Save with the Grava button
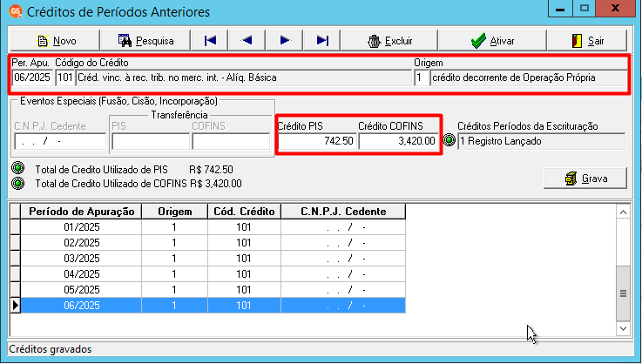The image size is (642, 364). (x=585, y=179)
